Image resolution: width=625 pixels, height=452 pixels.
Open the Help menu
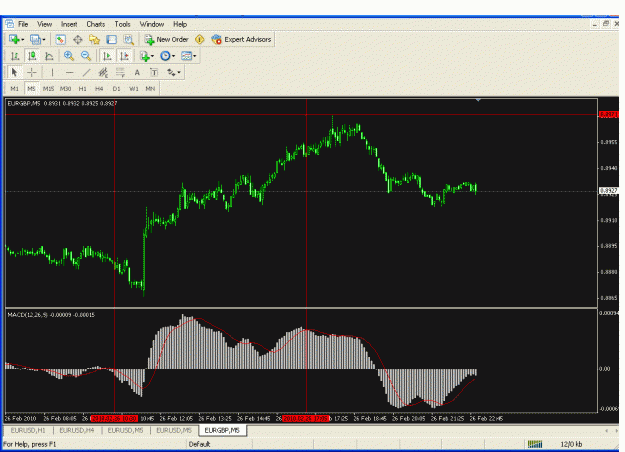tap(180, 24)
